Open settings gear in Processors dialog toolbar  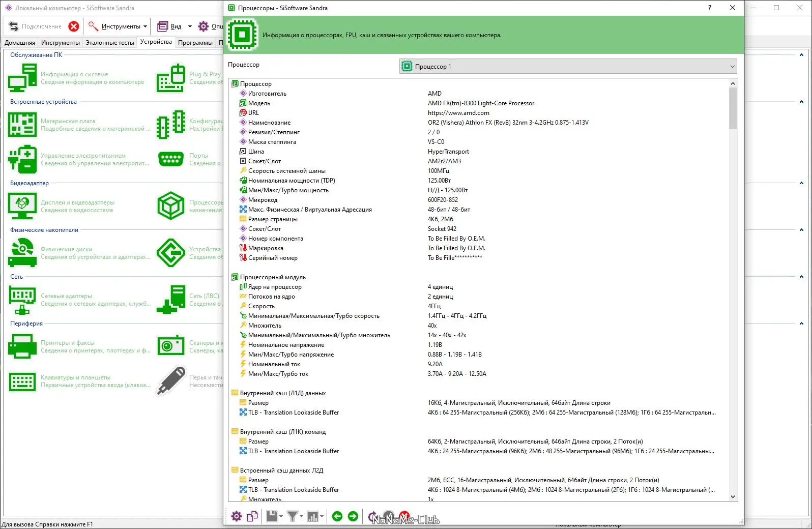(237, 517)
